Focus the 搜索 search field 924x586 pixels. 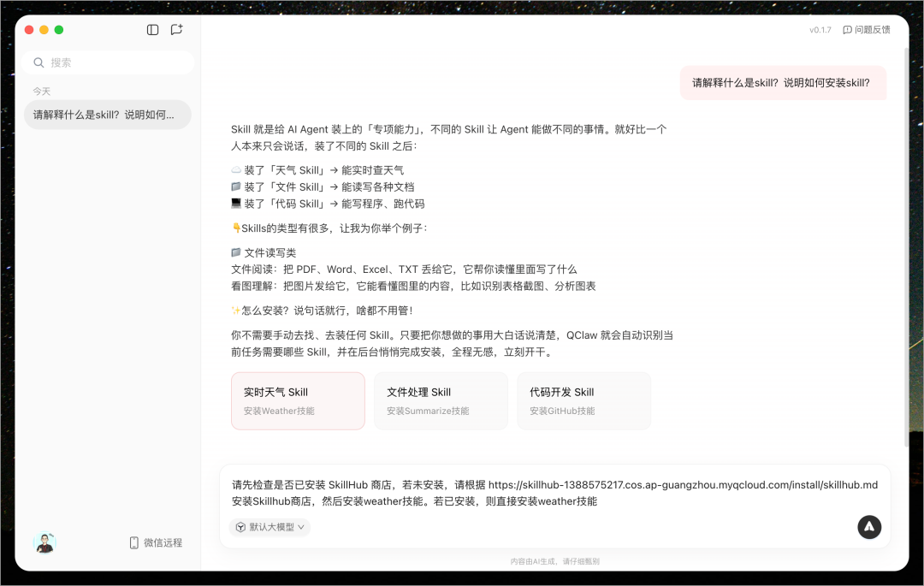point(108,62)
